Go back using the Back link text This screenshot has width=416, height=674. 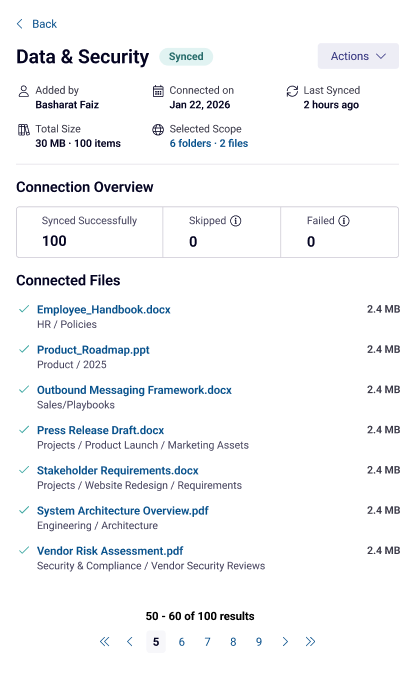(44, 24)
